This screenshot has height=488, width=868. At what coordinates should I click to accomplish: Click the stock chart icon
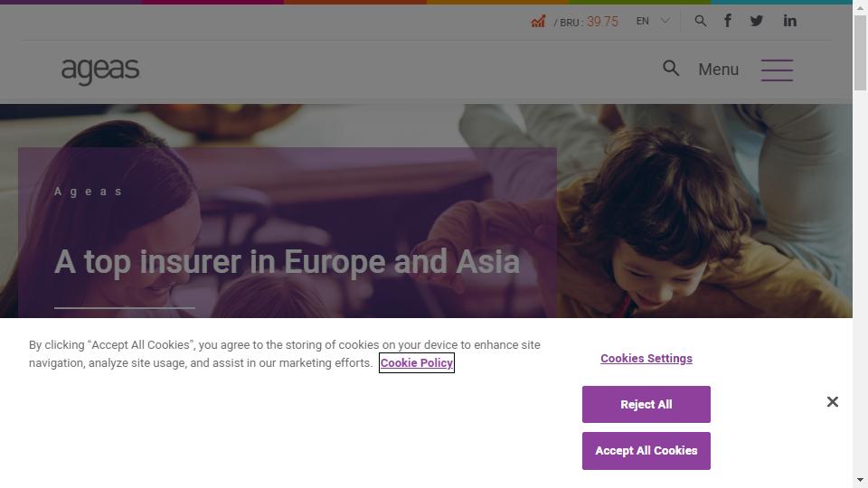[538, 22]
